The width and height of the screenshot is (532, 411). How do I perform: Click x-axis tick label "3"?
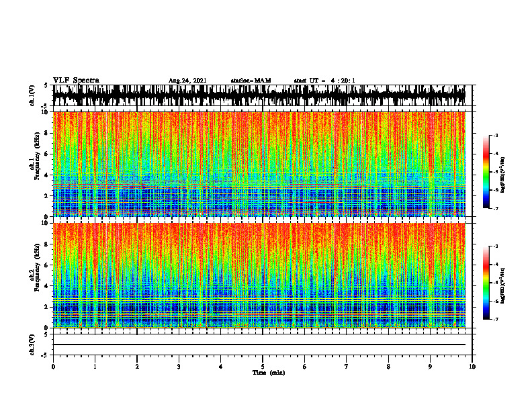coord(179,367)
